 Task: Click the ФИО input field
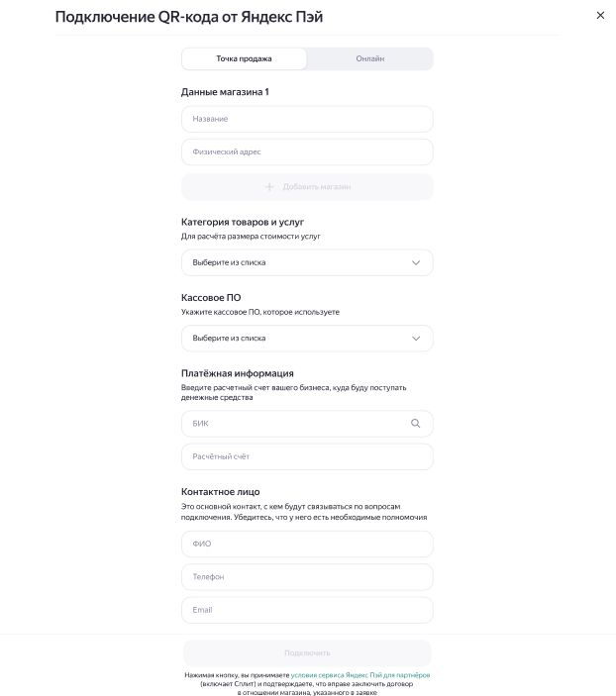point(307,544)
